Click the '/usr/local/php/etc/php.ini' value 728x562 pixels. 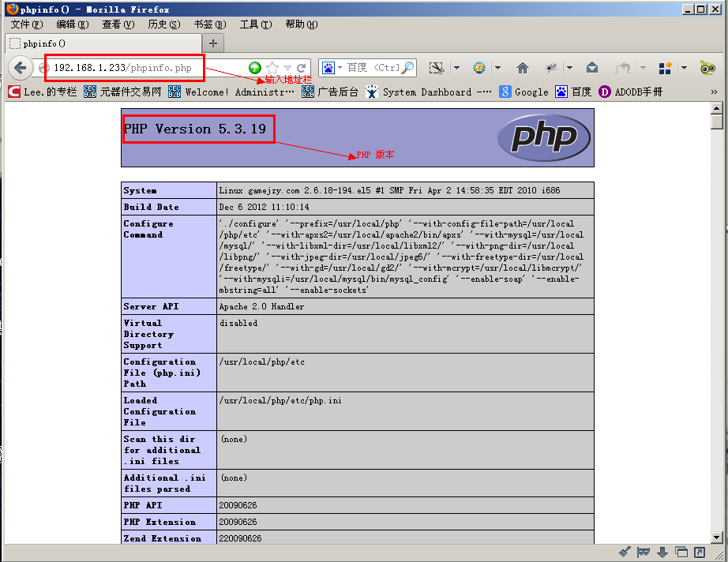point(280,400)
